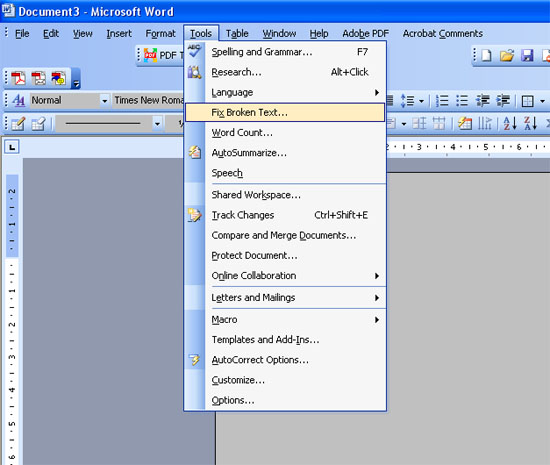Choose Shared Workspace in Tools menu
This screenshot has height=465, width=550.
285,195
